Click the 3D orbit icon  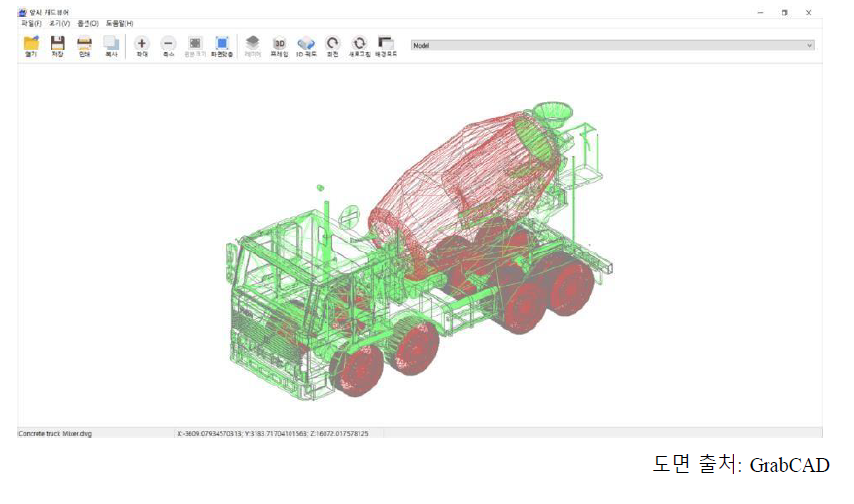coord(306,43)
